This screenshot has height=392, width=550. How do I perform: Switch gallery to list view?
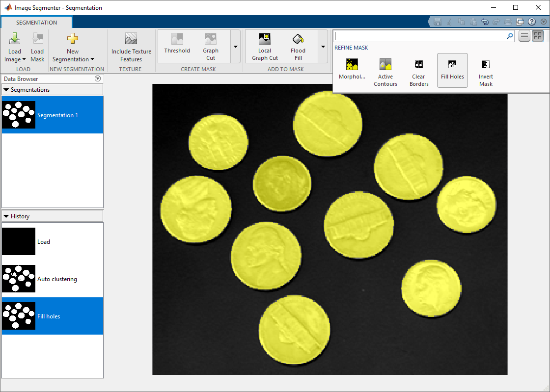point(524,36)
